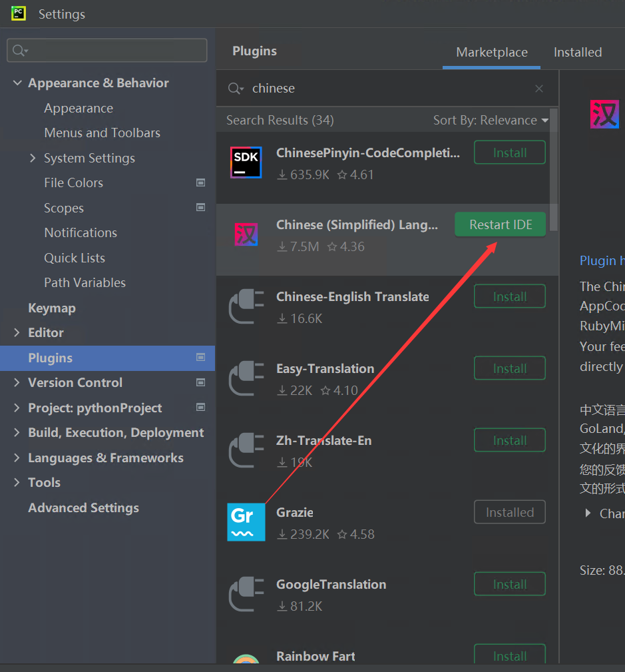
Task: Install Easy-Translation plugin
Action: [x=510, y=368]
